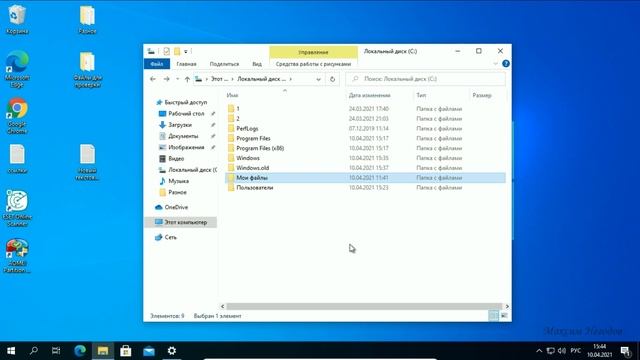Select the Разное folder on desktop
This screenshot has width=640, height=360.
coord(87,19)
